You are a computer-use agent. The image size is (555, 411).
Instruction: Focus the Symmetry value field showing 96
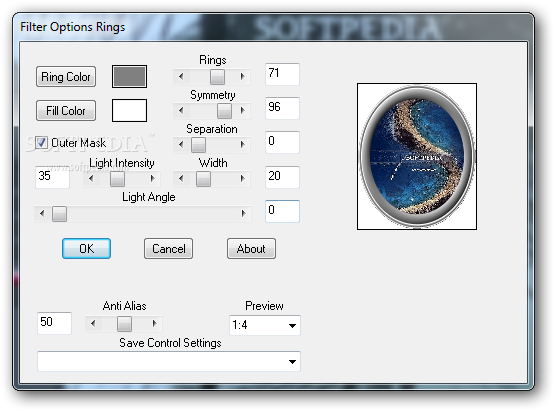[x=282, y=108]
